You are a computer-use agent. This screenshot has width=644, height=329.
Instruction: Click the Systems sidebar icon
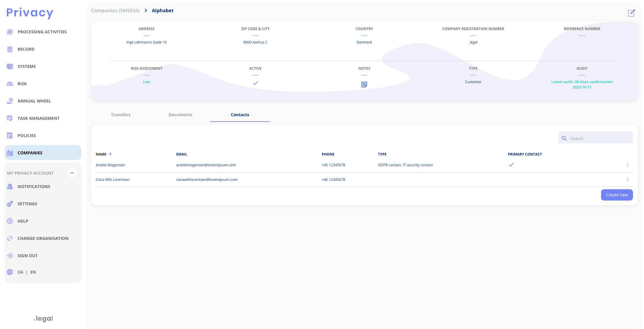(x=10, y=66)
